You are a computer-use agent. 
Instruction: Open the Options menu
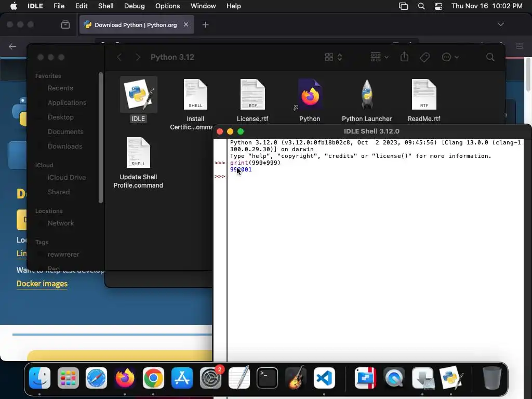pos(168,6)
